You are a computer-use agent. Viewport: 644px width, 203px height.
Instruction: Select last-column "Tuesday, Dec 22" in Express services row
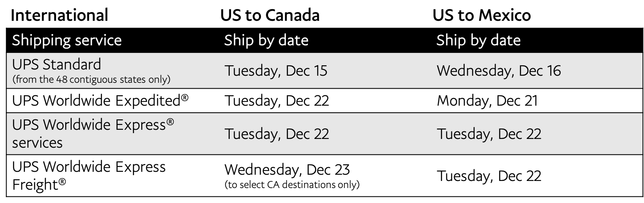489,134
